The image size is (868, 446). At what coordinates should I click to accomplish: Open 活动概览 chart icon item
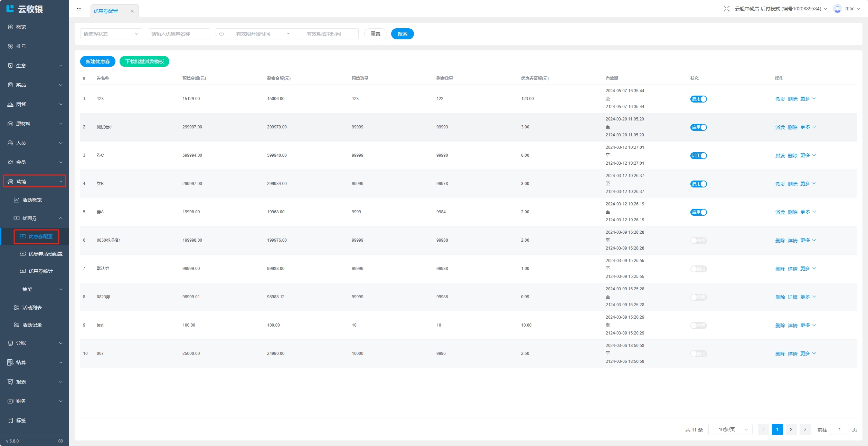(32, 200)
